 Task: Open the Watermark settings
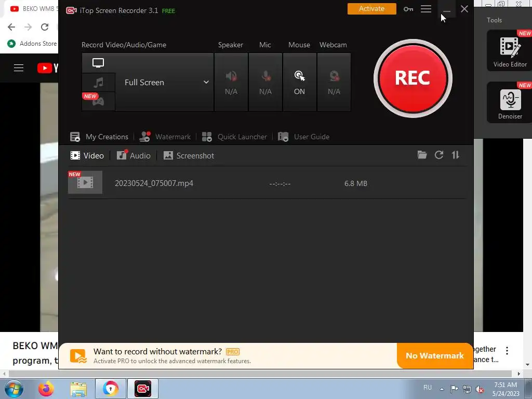(165, 137)
